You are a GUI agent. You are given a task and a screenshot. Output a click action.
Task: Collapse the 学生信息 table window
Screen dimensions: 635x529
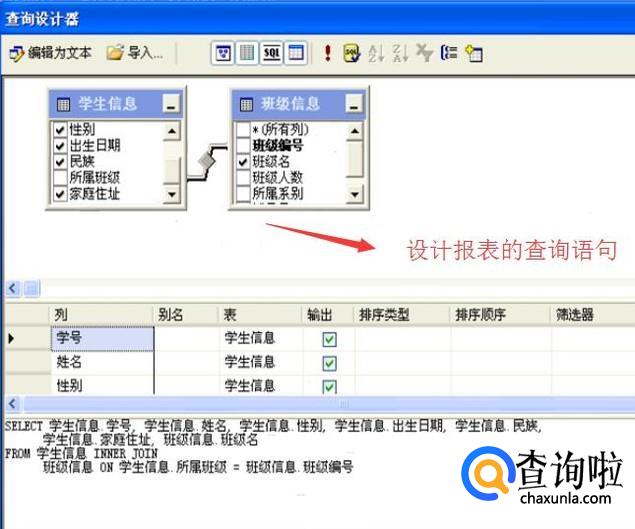[171, 103]
